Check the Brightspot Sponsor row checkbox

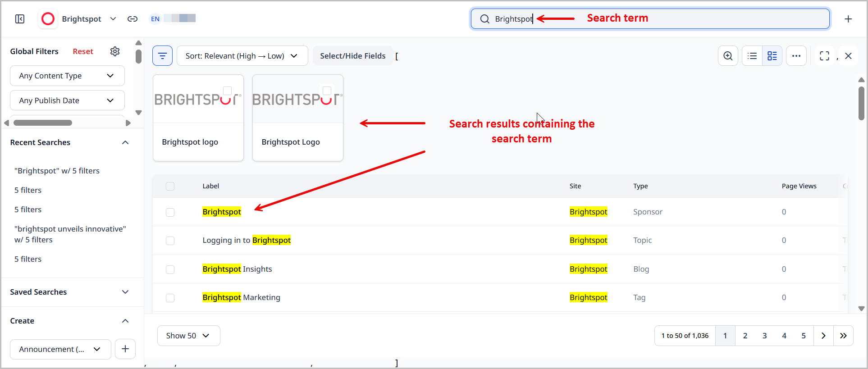coord(170,212)
